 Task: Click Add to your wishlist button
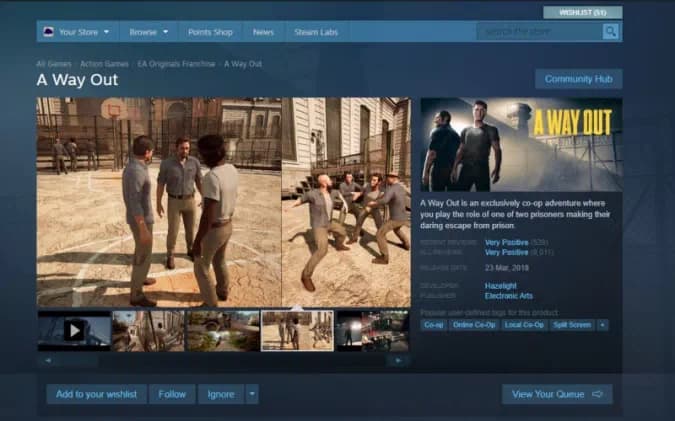point(96,394)
